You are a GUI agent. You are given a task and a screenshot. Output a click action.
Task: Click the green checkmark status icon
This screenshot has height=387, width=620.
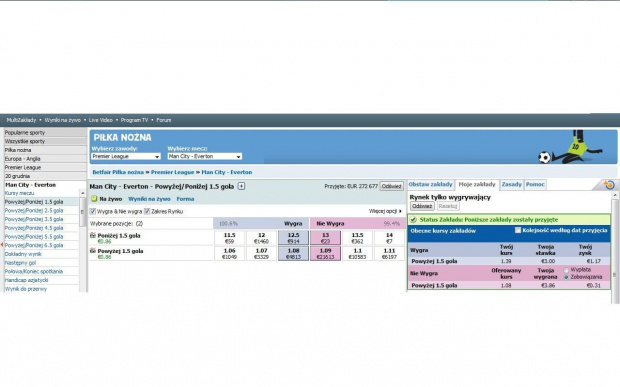coord(413,219)
